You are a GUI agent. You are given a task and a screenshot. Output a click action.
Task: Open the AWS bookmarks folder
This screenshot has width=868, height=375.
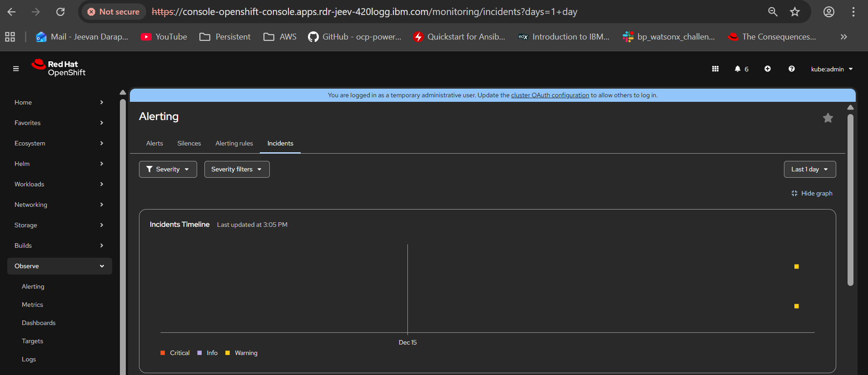pos(280,37)
